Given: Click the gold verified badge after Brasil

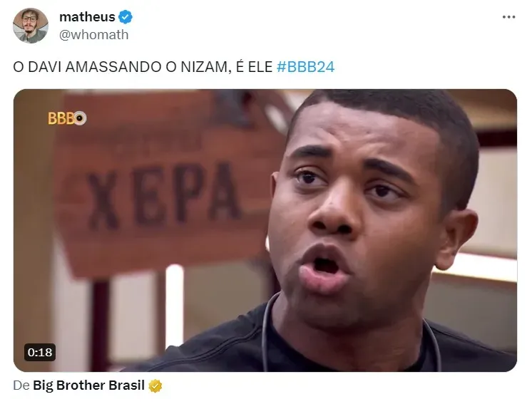Looking at the screenshot, I should 155,385.
